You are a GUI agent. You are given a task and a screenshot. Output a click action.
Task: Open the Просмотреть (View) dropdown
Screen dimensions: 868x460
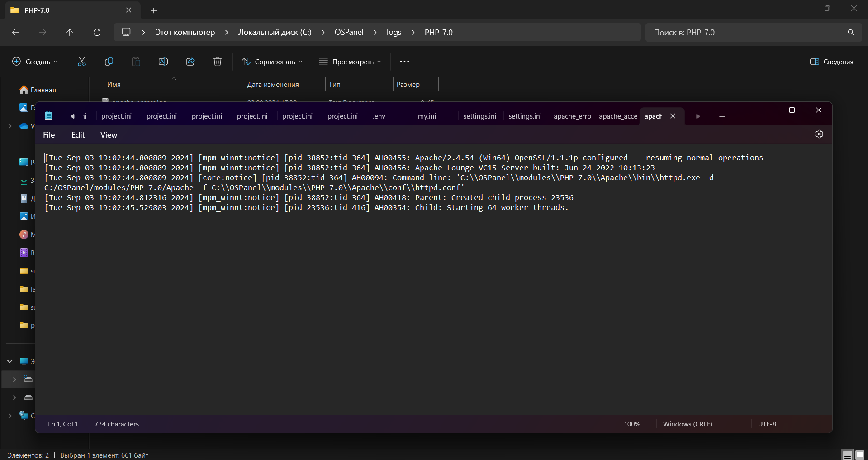[x=350, y=62]
